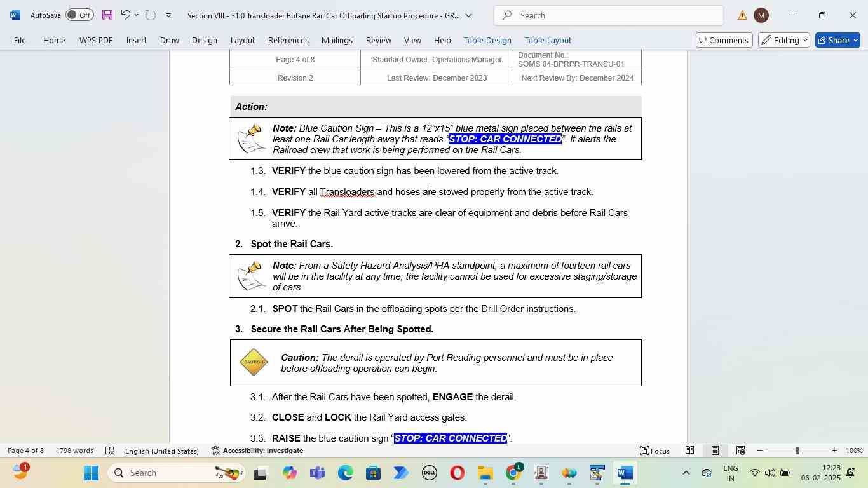Open the File menu
Viewport: 868px width, 488px height.
(x=20, y=40)
